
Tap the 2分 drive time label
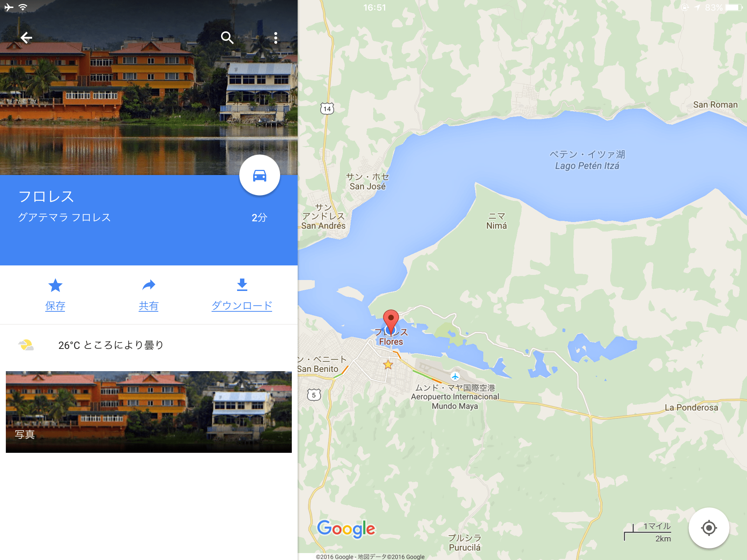(x=259, y=218)
